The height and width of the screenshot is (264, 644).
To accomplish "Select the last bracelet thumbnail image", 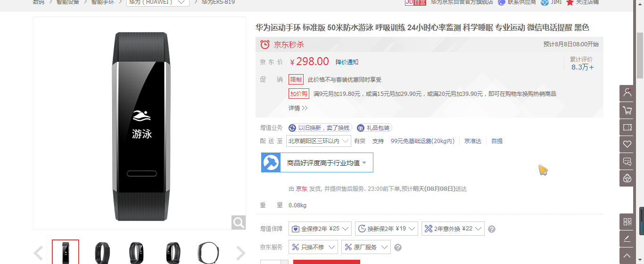I will click(x=208, y=253).
